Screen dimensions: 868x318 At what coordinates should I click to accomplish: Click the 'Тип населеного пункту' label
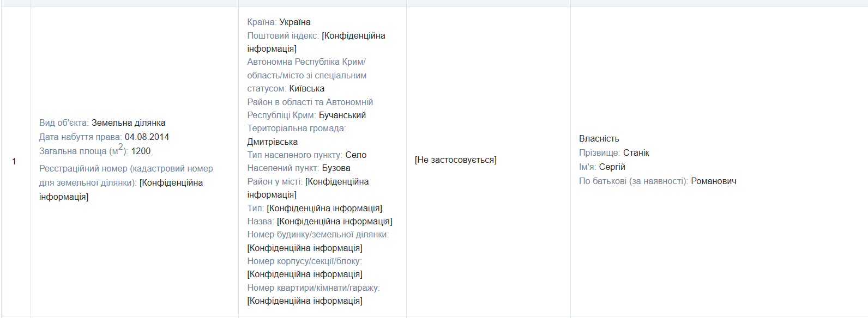(x=295, y=155)
